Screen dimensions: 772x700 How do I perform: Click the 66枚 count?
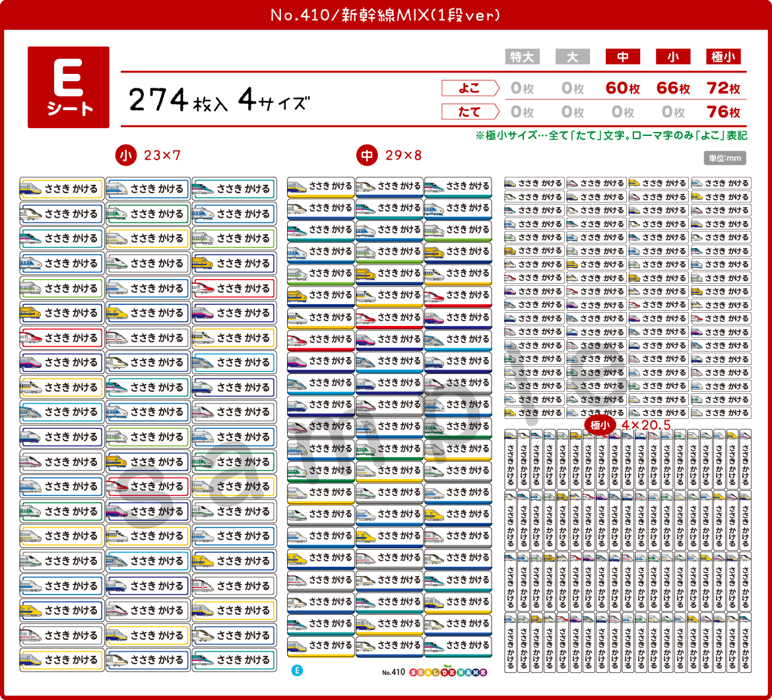coord(673,88)
